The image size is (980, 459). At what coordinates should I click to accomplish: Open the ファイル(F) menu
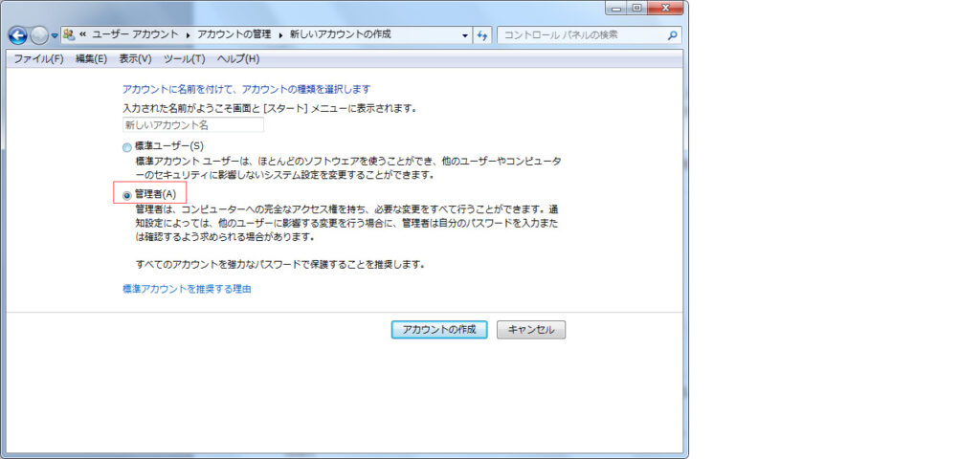(x=38, y=58)
